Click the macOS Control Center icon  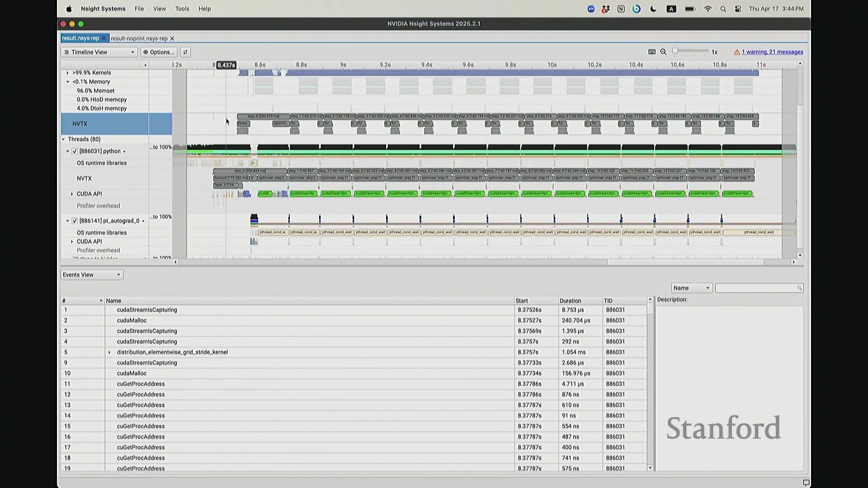738,9
